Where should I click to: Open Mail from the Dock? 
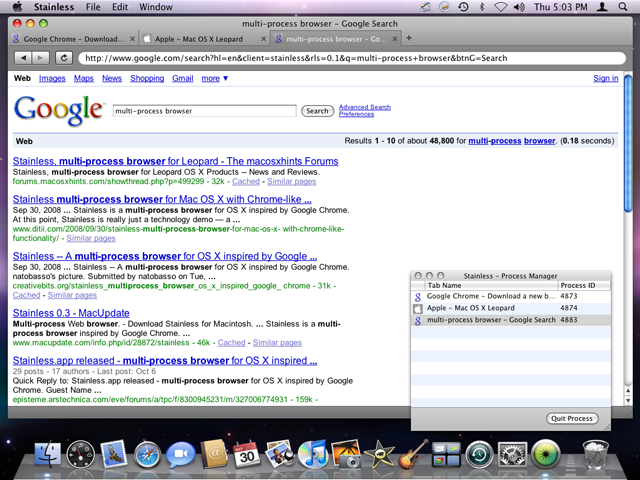click(113, 454)
